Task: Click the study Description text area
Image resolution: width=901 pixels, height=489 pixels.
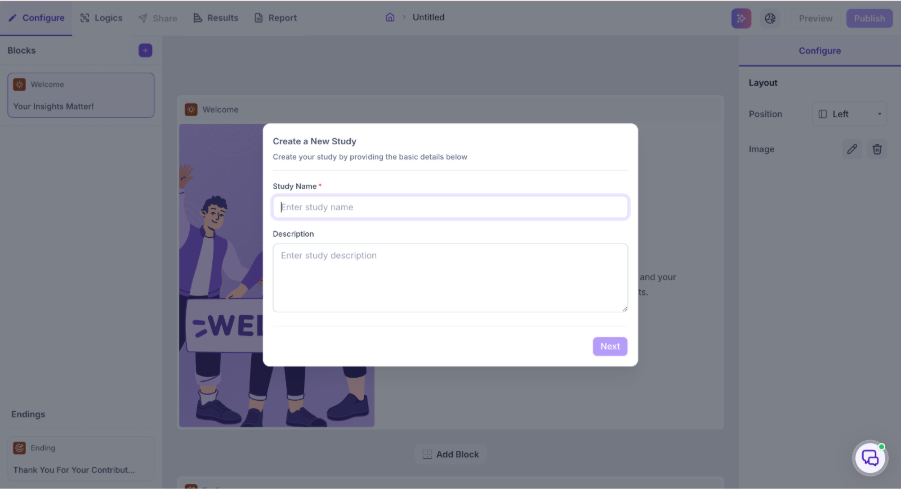Action: tap(450, 278)
